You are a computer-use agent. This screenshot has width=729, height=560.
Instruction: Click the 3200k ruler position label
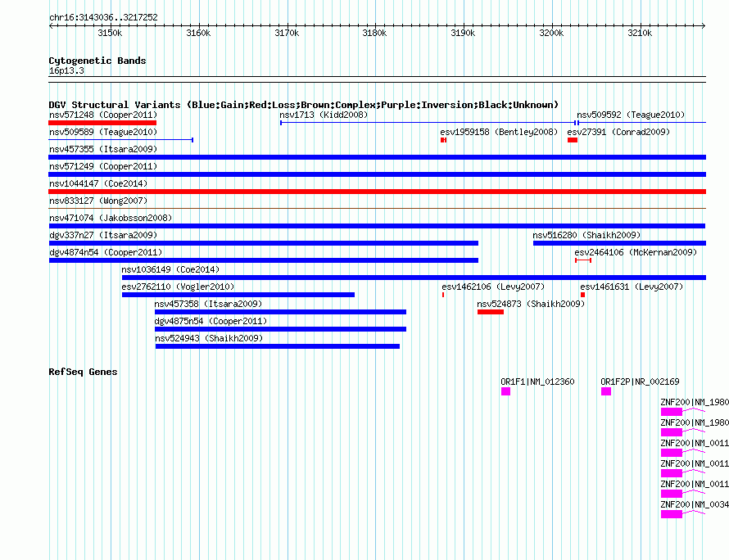click(551, 33)
